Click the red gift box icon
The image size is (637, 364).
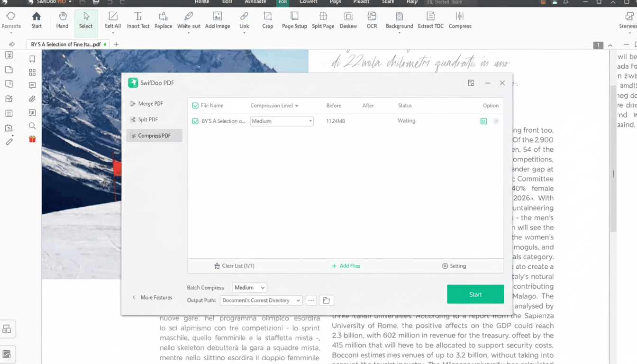(x=32, y=139)
